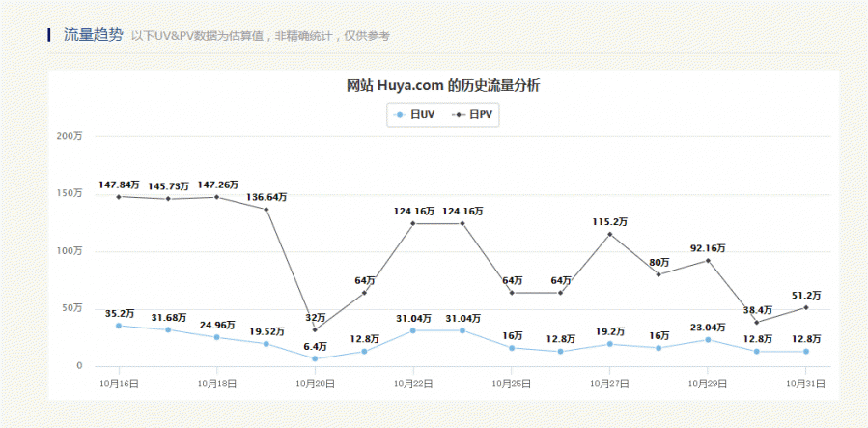The width and height of the screenshot is (868, 428).
Task: Click the 150万 y-axis label
Action: [x=70, y=194]
